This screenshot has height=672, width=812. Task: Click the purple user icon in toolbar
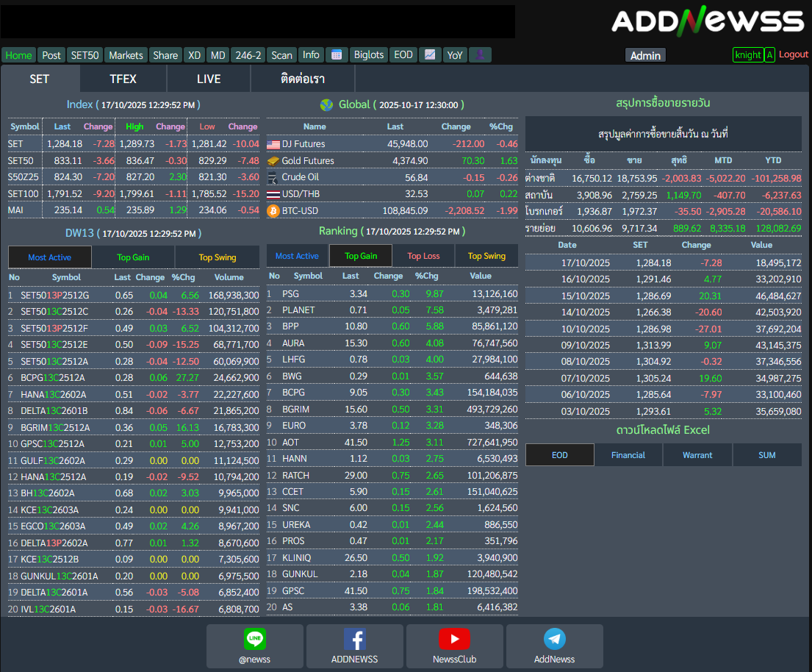click(x=480, y=55)
